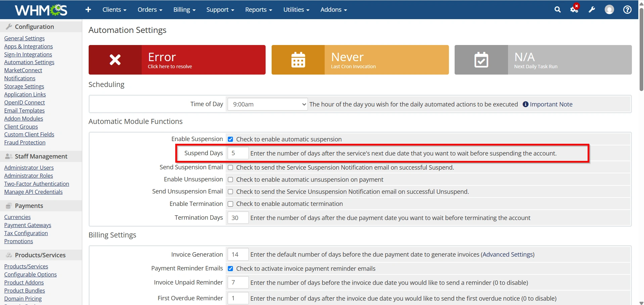The height and width of the screenshot is (305, 644).
Task: Click the Suspend Days input field
Action: click(238, 153)
